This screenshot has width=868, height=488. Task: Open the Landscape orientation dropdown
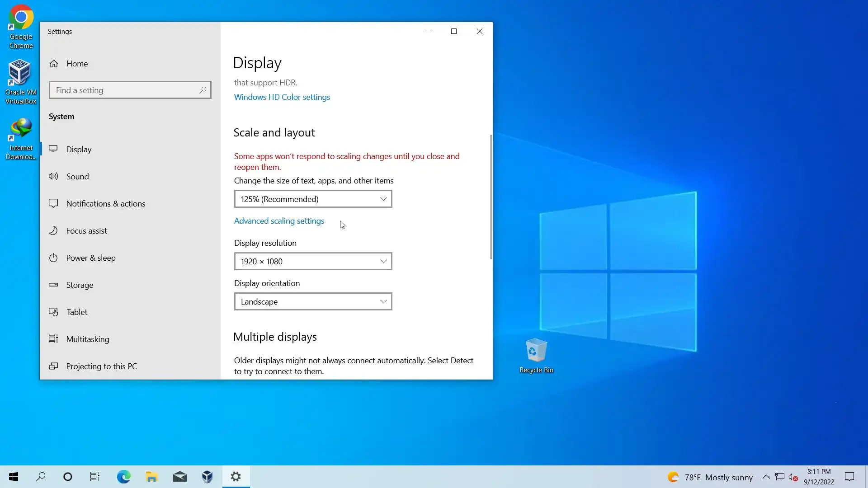click(313, 302)
